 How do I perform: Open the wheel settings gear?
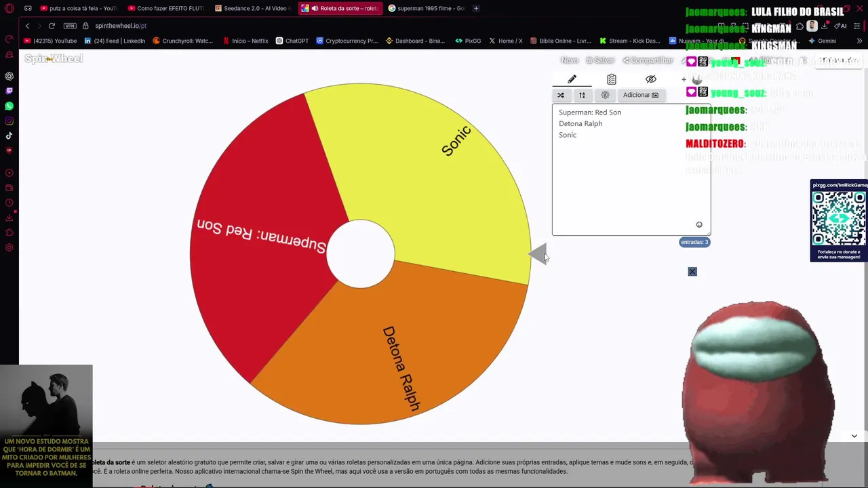pos(605,95)
